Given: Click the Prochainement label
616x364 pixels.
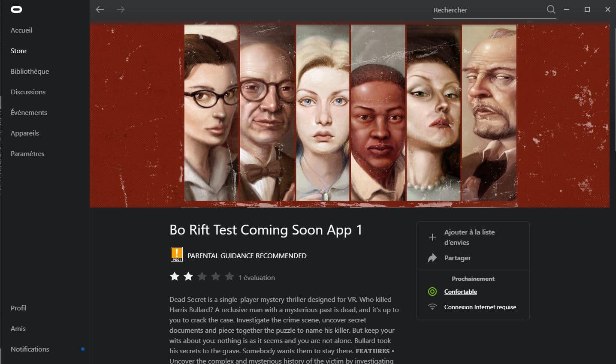Looking at the screenshot, I should [473, 279].
